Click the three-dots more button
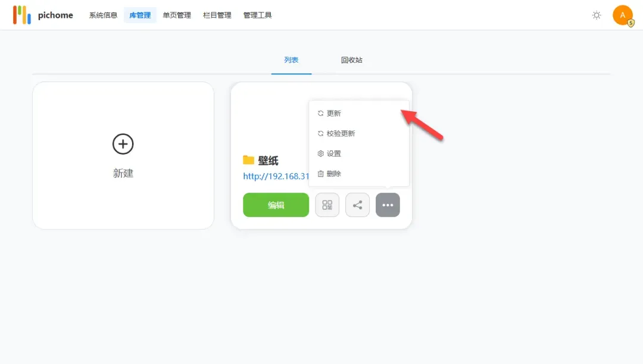Image resolution: width=643 pixels, height=364 pixels. click(x=388, y=205)
